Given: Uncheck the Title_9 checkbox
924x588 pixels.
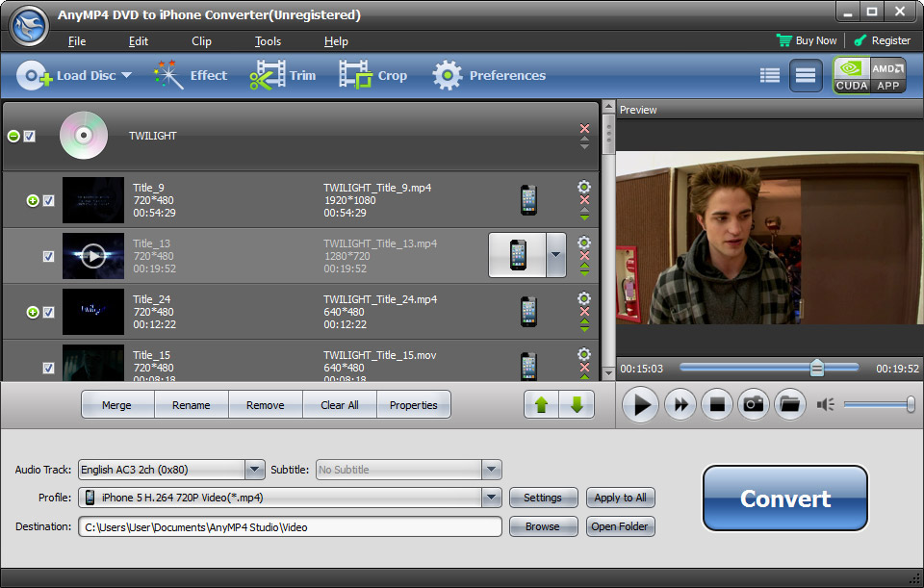Looking at the screenshot, I should click(x=48, y=200).
